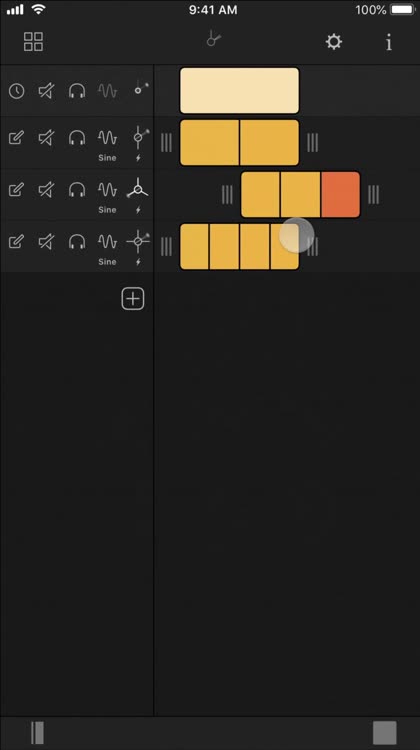This screenshot has width=420, height=750.
Task: Toggle headphones solo on the second track
Action: point(77,139)
